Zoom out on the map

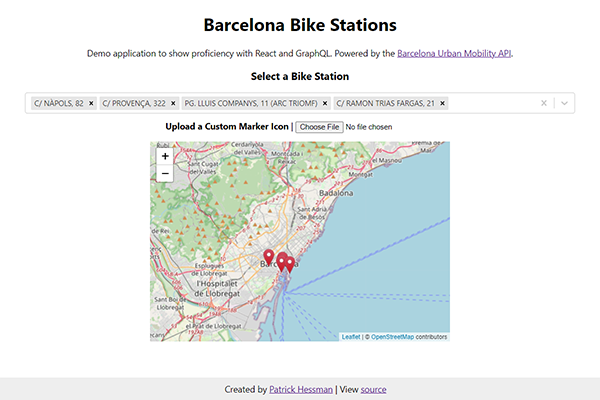pyautogui.click(x=165, y=173)
